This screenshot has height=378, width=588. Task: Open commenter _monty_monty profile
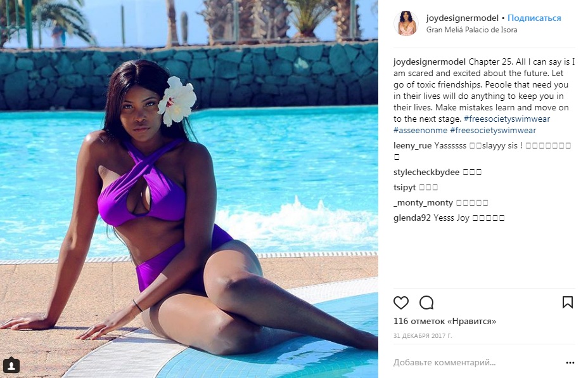pyautogui.click(x=423, y=203)
